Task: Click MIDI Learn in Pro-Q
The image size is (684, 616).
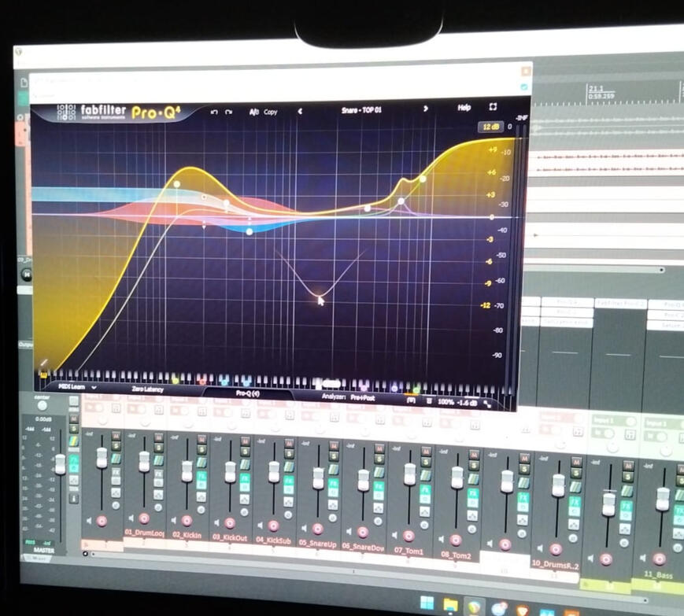Action: tap(72, 387)
